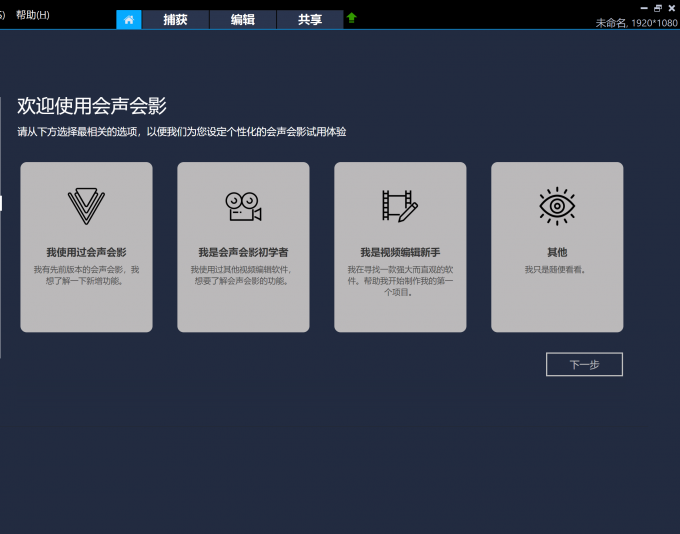The width and height of the screenshot is (680, 534).
Task: Click the eye icon on 其他 card
Action: (x=557, y=206)
